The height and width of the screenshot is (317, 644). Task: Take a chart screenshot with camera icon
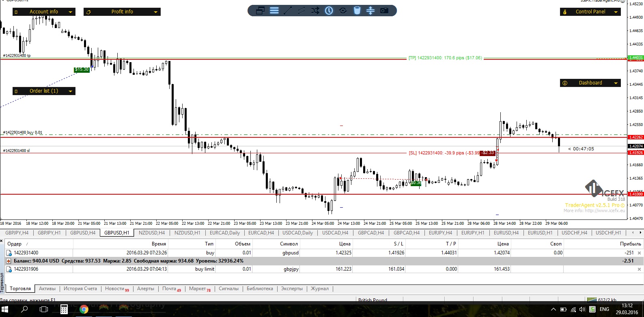[384, 11]
